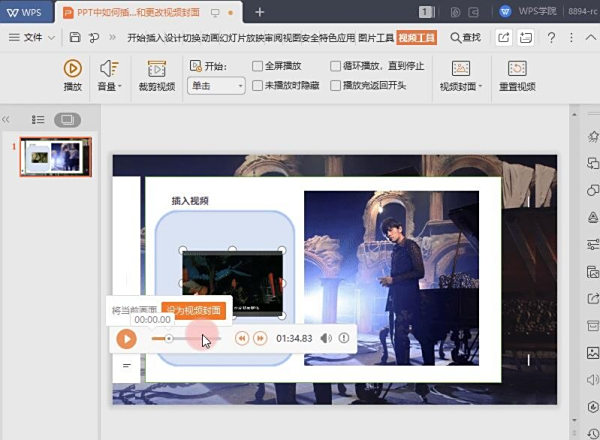Image resolution: width=600 pixels, height=440 pixels.
Task: Switch to the 特色应用 ribbon tab
Action: (338, 37)
